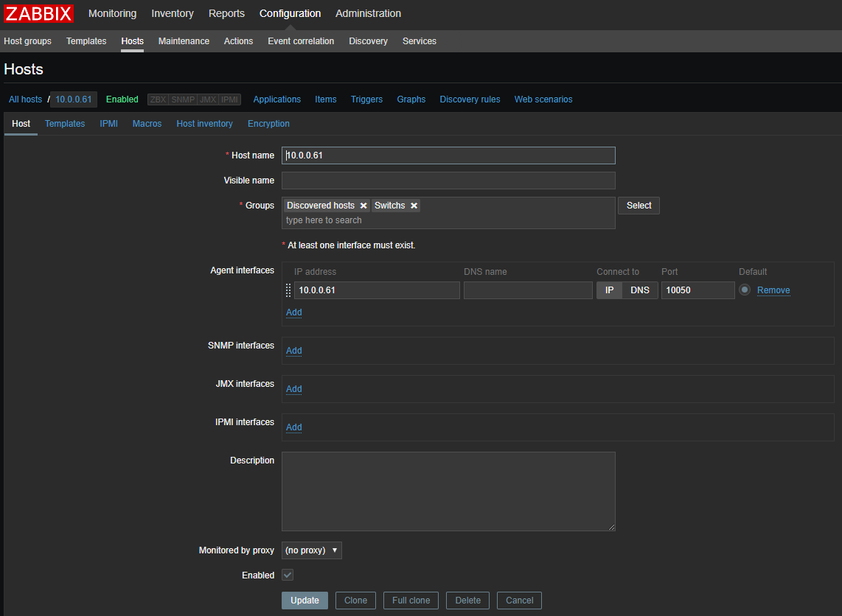
Task: Remove the Switchs group tag
Action: tap(414, 206)
